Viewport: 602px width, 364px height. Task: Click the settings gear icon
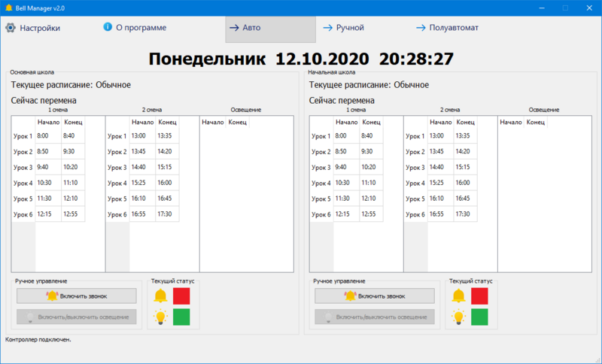click(11, 28)
